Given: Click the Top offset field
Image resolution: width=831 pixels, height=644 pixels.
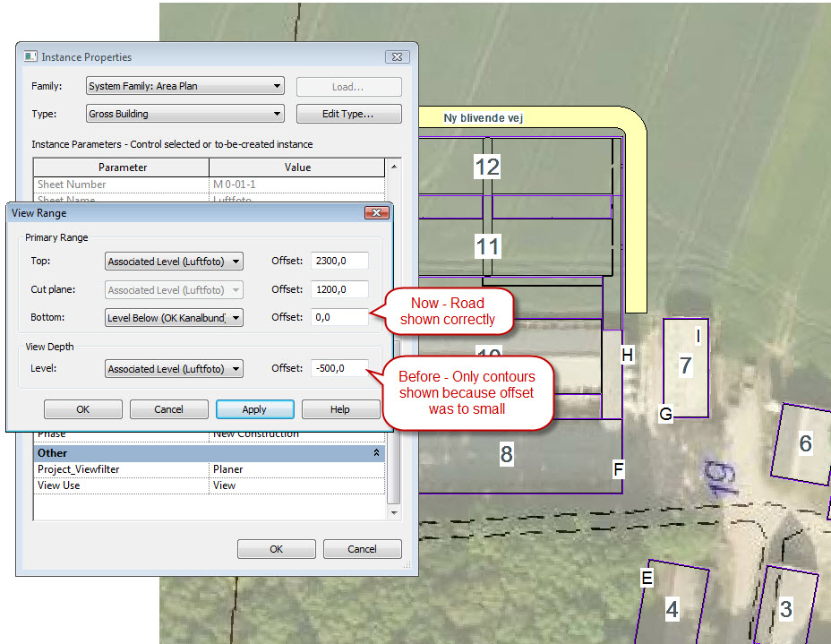Looking at the screenshot, I should 339,262.
